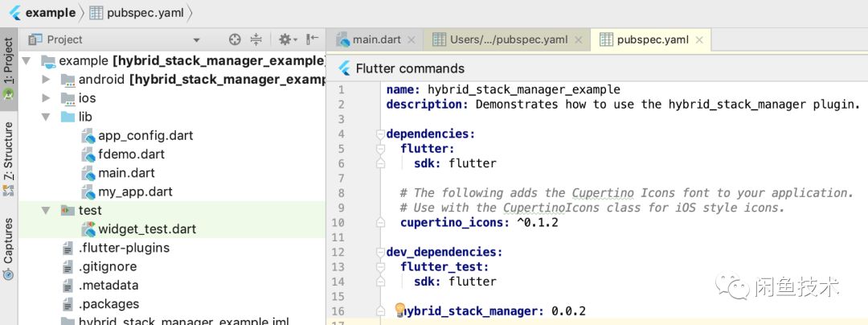The height and width of the screenshot is (325, 868).
Task: Open the .packages file
Action: [x=108, y=305]
